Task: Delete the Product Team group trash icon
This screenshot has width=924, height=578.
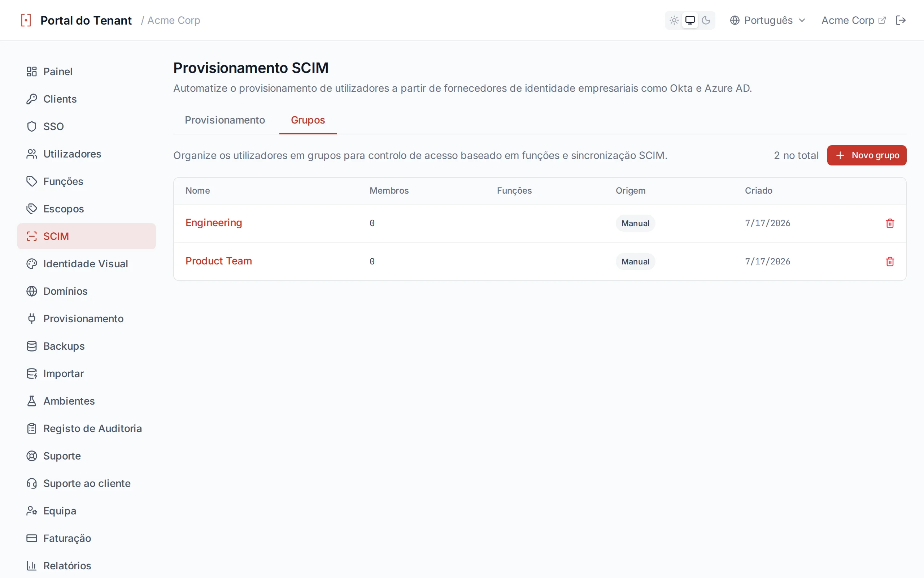Action: click(x=890, y=262)
